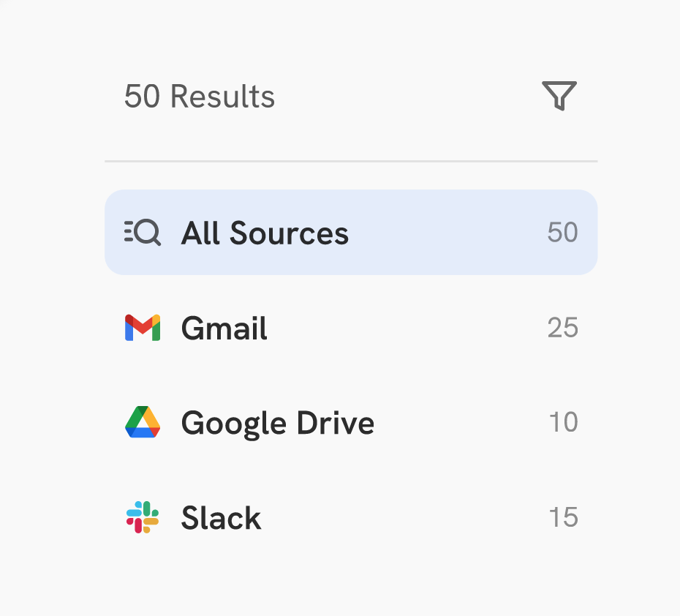680x616 pixels.
Task: Click the 50 Results label
Action: (199, 96)
